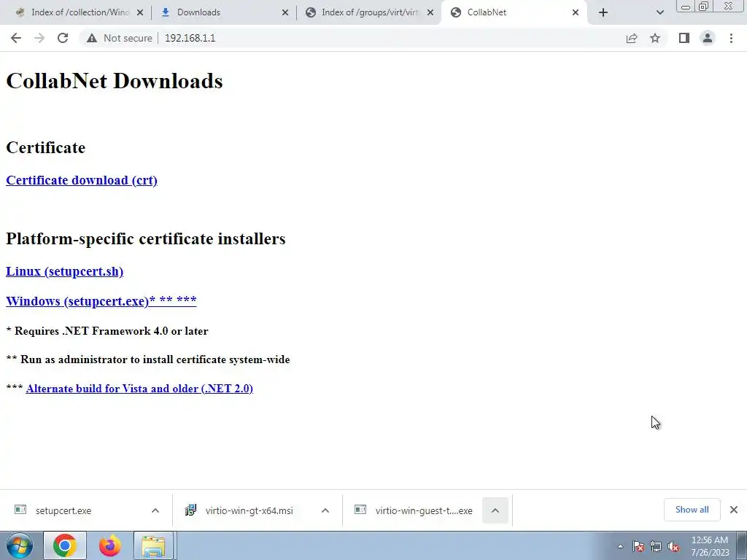Launch Firefox from the taskbar
747x560 pixels.
[x=110, y=545]
